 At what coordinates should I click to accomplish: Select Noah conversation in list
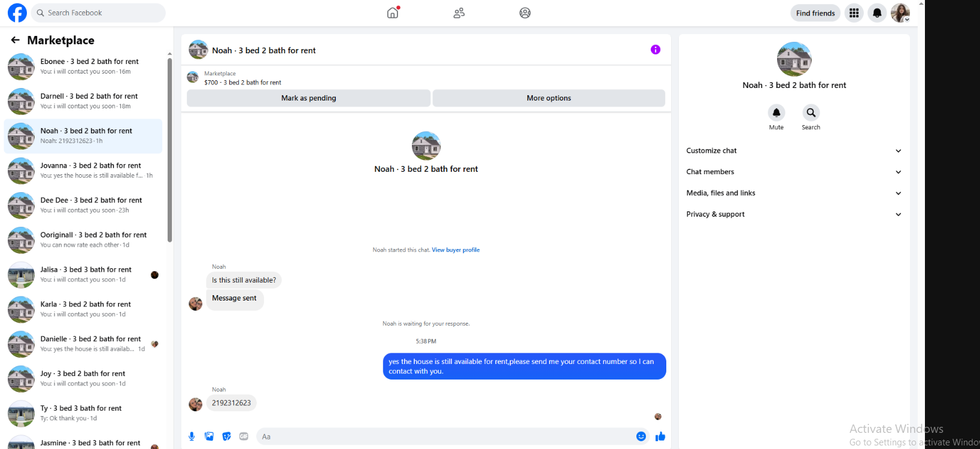point(83,136)
